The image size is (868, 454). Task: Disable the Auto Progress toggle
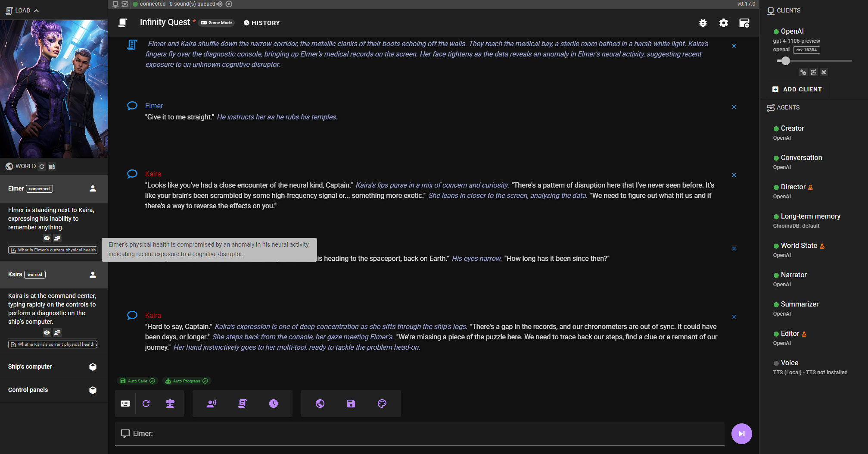[187, 381]
